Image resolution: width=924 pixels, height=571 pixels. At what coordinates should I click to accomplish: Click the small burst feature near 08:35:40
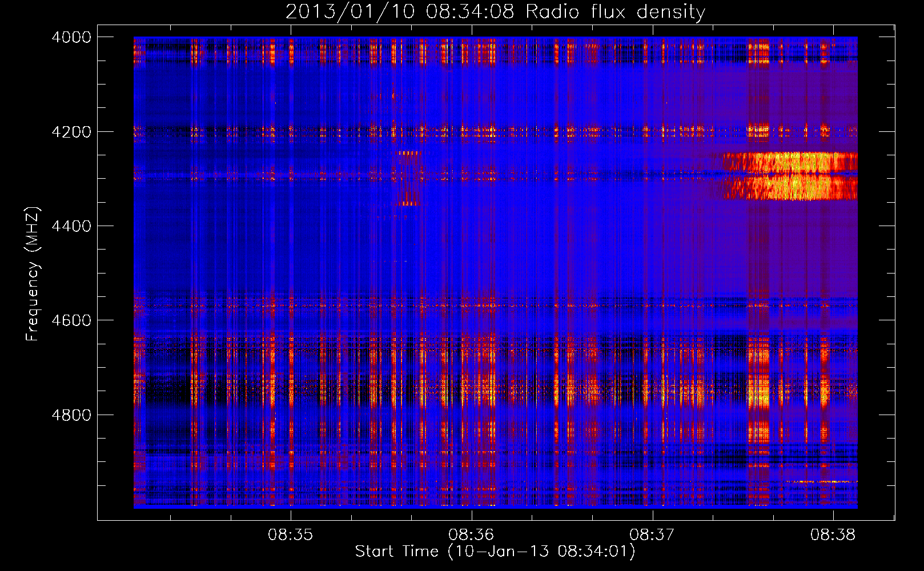(409, 178)
